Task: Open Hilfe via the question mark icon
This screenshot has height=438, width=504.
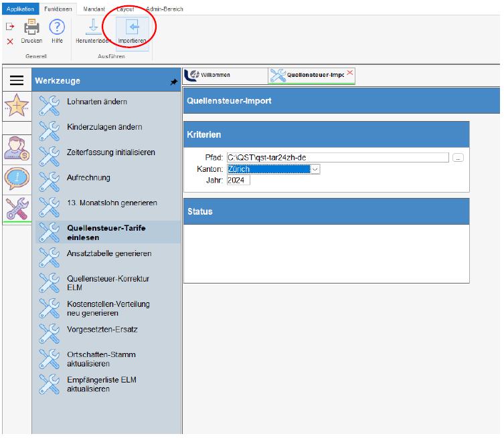Action: (x=57, y=27)
